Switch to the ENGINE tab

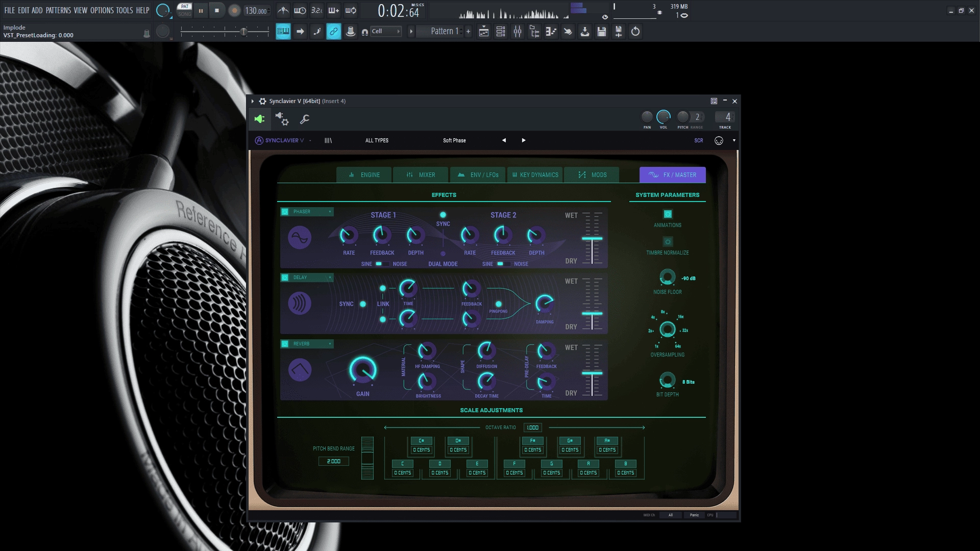(x=364, y=175)
